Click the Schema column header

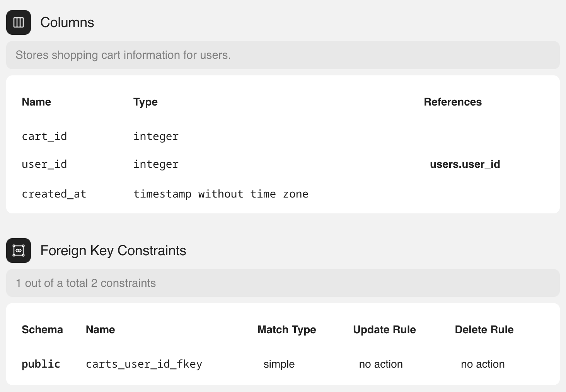pos(42,329)
